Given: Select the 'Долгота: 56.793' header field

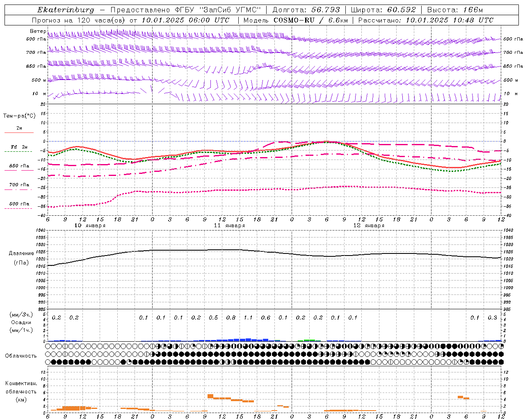Looking at the screenshot, I should 306,10.
